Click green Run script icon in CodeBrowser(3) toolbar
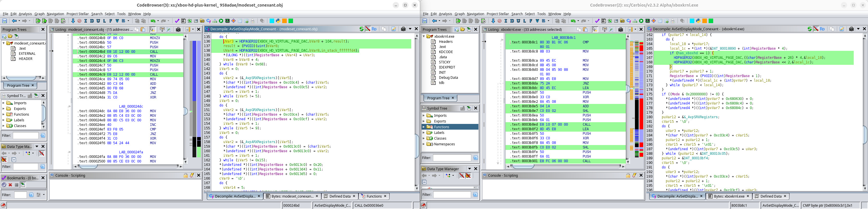Screen dimensions: 868x209 (221, 21)
